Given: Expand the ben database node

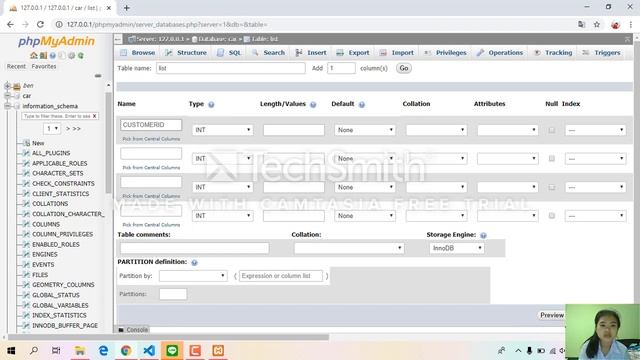Looking at the screenshot, I should coord(7,86).
